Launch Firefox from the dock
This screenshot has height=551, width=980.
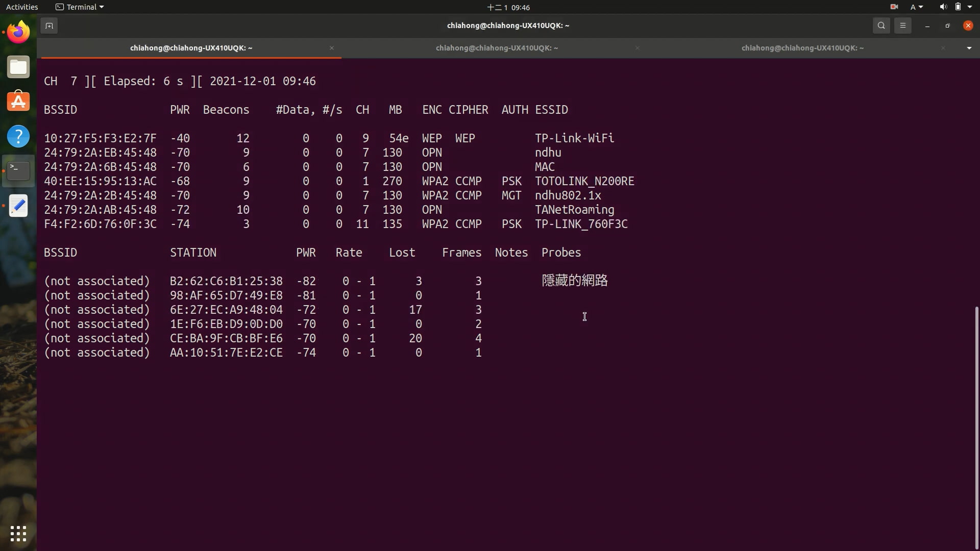coord(18,32)
